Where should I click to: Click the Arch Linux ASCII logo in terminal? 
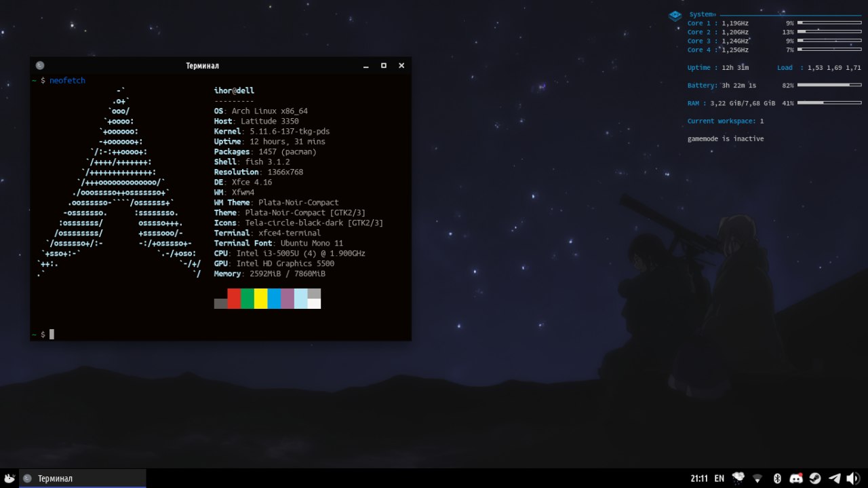coord(119,182)
